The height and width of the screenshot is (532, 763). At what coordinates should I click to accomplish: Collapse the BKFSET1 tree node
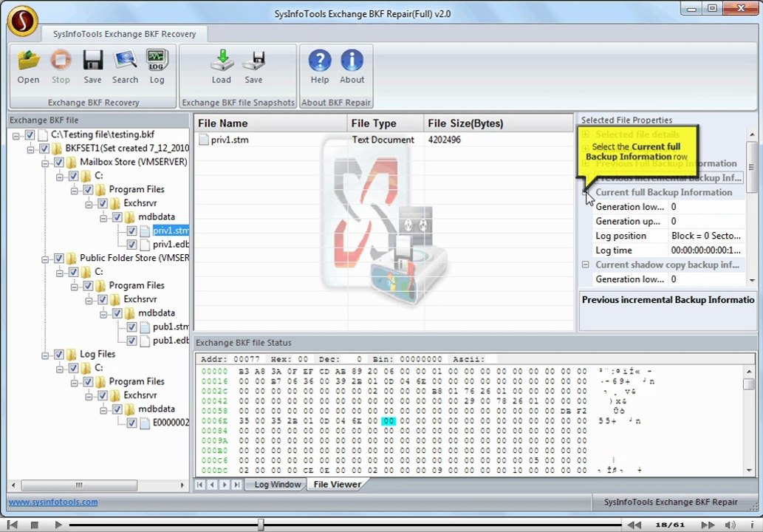31,149
